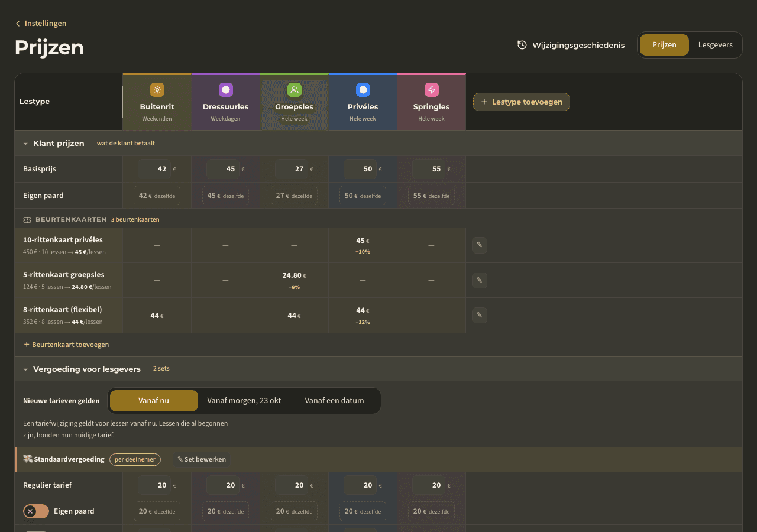
Task: Click the Regulier tarief field for Buitenrit
Action: (x=154, y=485)
